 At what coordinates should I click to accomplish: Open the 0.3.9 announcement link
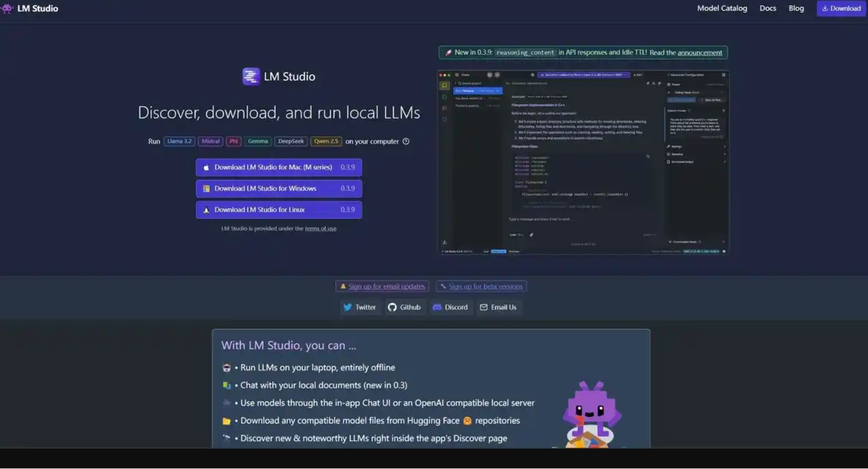[700, 53]
